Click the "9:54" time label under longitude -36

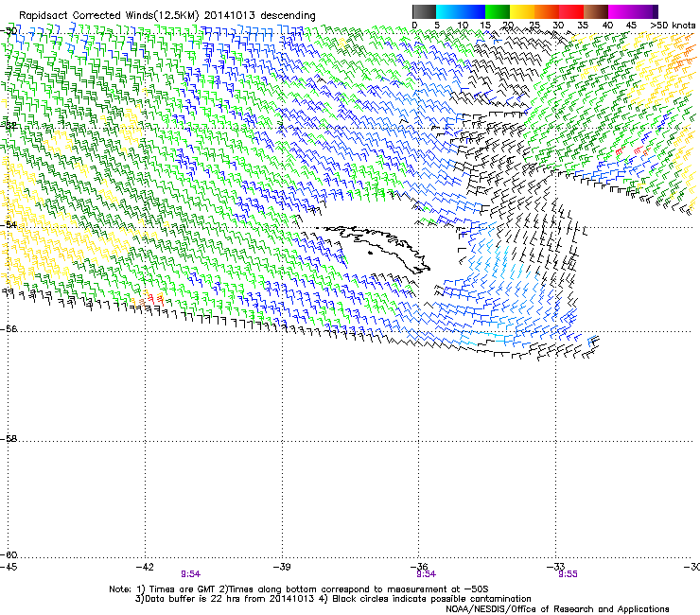click(x=427, y=574)
